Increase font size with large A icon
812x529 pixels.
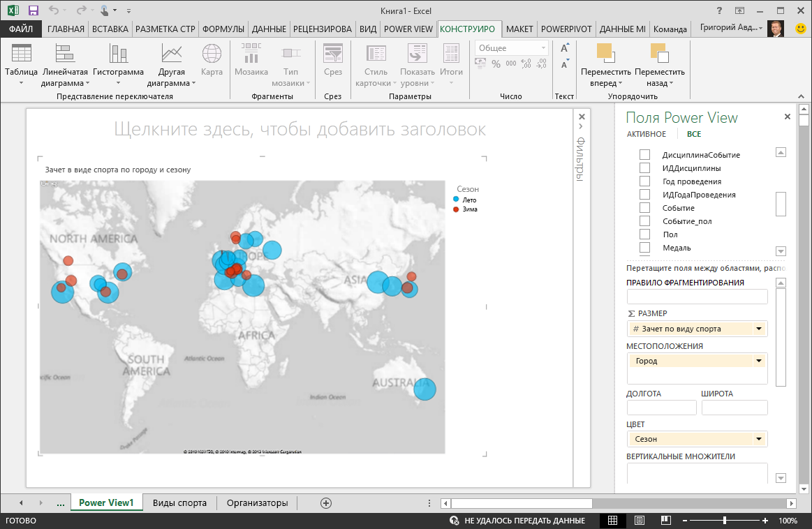click(x=564, y=48)
